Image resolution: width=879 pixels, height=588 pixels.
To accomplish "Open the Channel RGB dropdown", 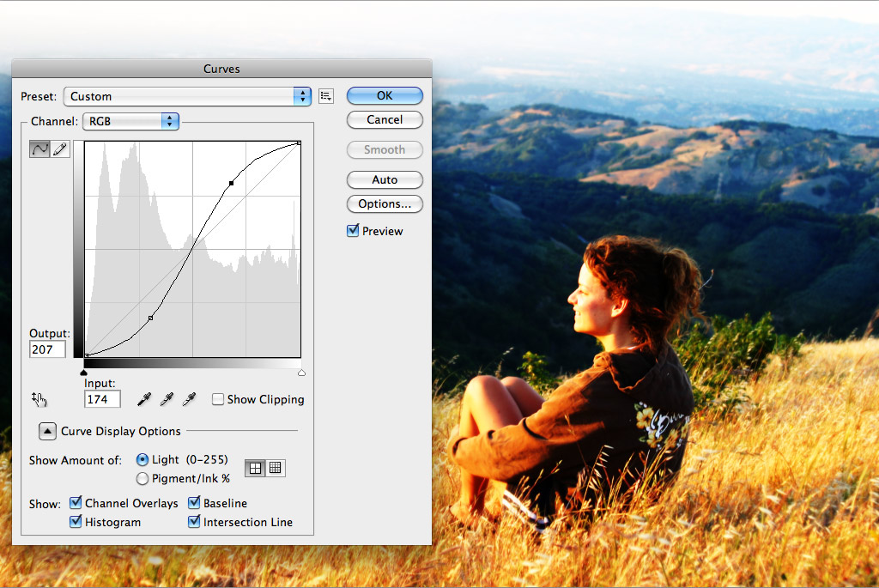I will (x=130, y=121).
